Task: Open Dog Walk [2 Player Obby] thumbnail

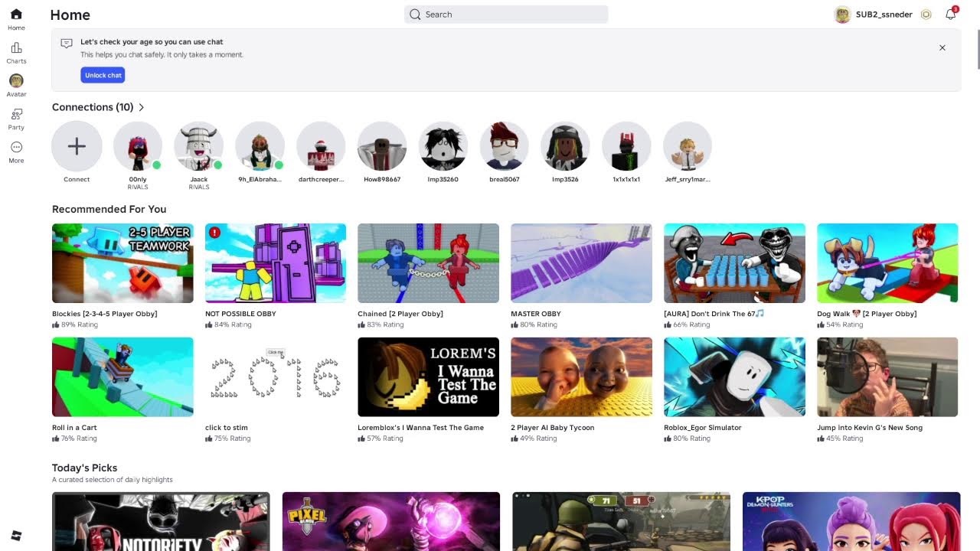Action: coord(887,263)
